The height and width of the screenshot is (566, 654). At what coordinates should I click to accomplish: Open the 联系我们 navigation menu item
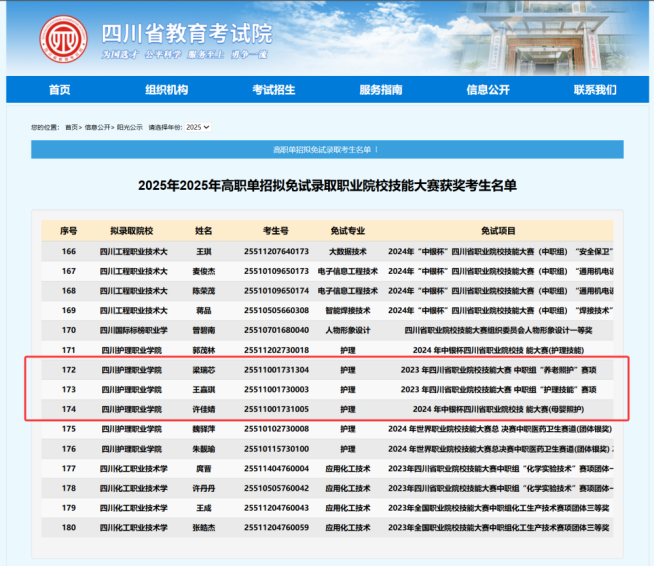(595, 90)
